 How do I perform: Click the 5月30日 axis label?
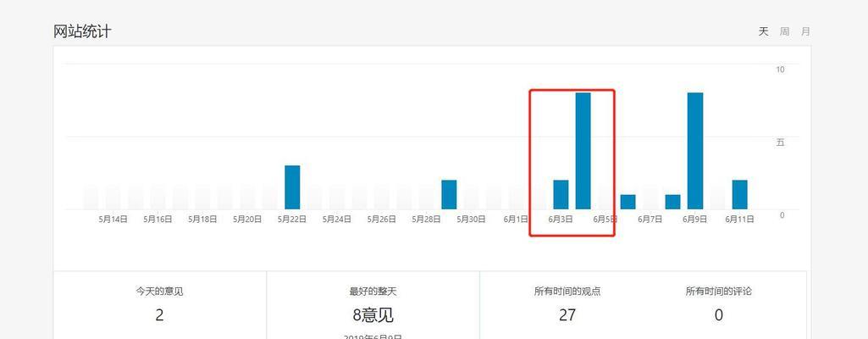click(x=471, y=220)
